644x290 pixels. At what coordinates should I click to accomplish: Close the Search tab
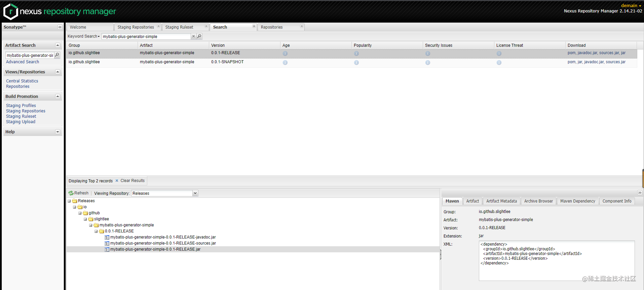(x=254, y=26)
